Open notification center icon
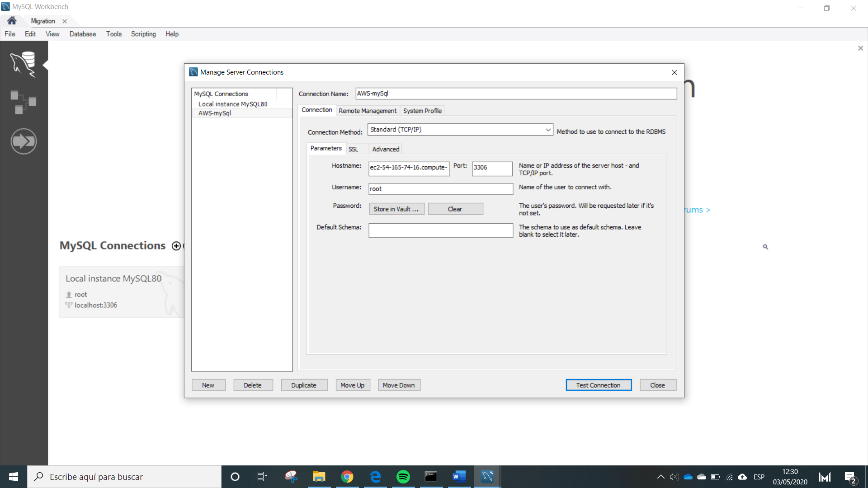868x488 pixels. click(x=850, y=477)
